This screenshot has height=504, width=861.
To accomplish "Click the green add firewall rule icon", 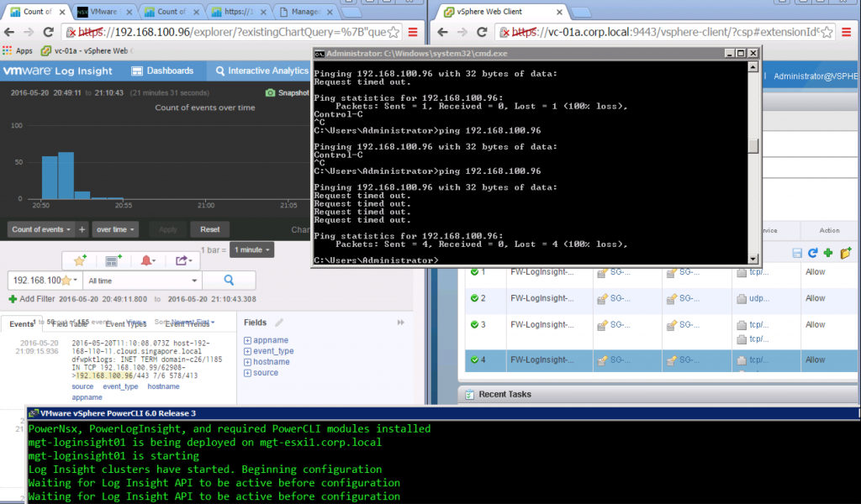I will pyautogui.click(x=828, y=253).
